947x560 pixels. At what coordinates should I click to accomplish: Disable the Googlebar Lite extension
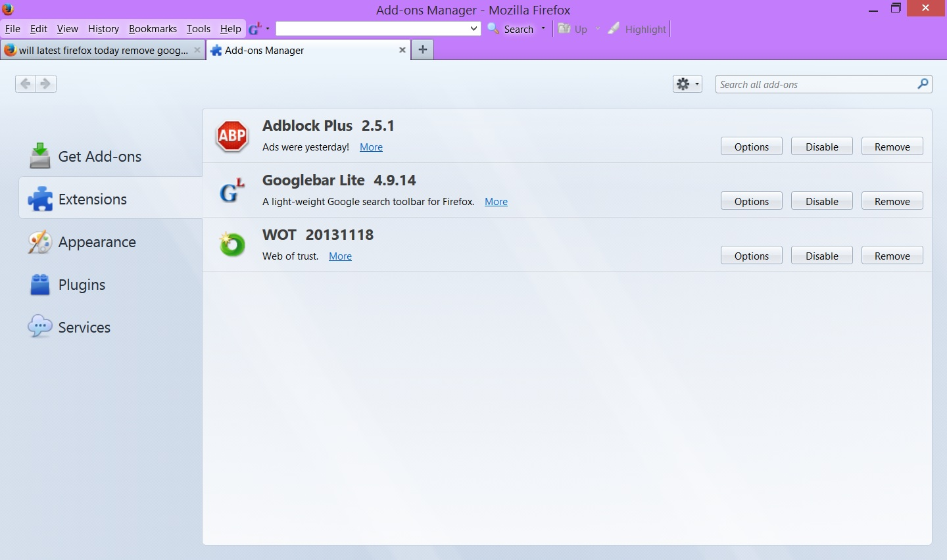(822, 201)
